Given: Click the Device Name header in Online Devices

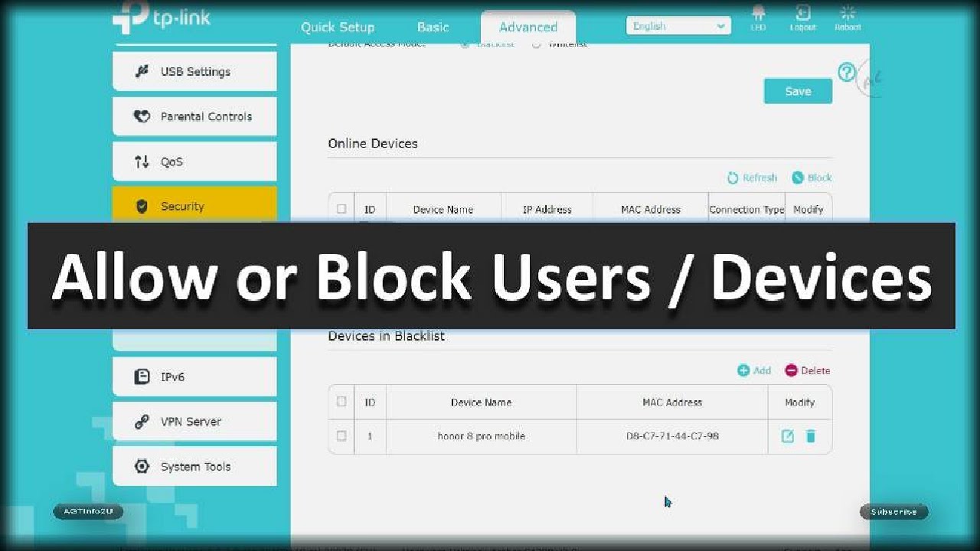Looking at the screenshot, I should [x=443, y=210].
